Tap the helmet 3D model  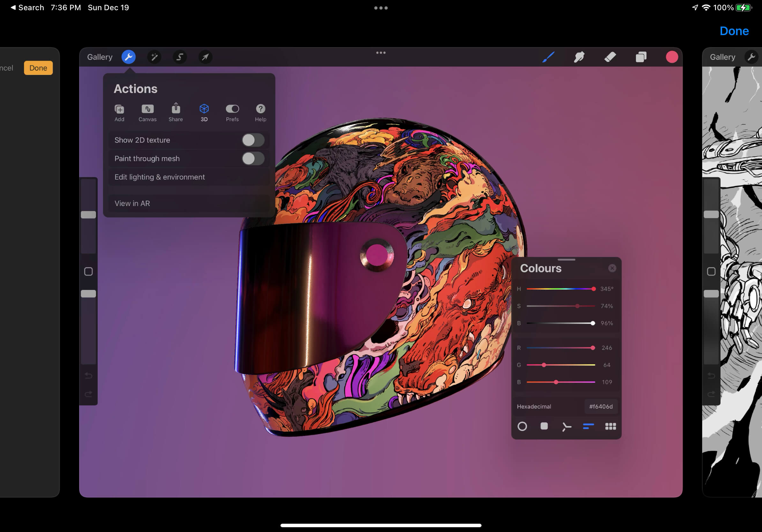coord(380,277)
